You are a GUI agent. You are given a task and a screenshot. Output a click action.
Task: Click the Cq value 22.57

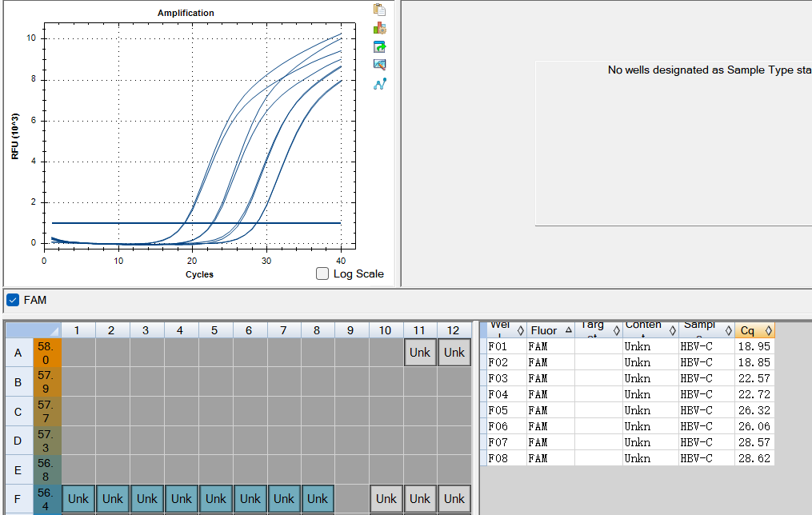(754, 378)
